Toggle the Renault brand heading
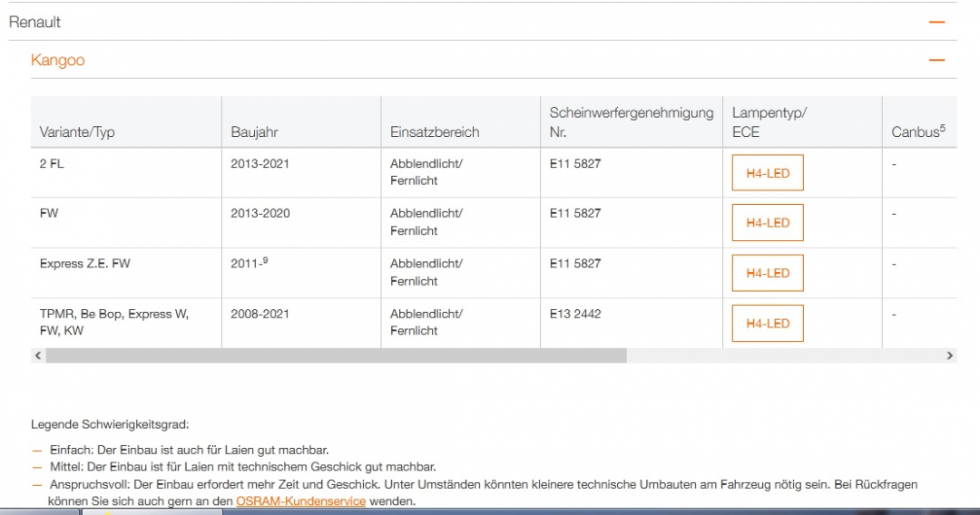This screenshot has width=980, height=515. (x=35, y=22)
